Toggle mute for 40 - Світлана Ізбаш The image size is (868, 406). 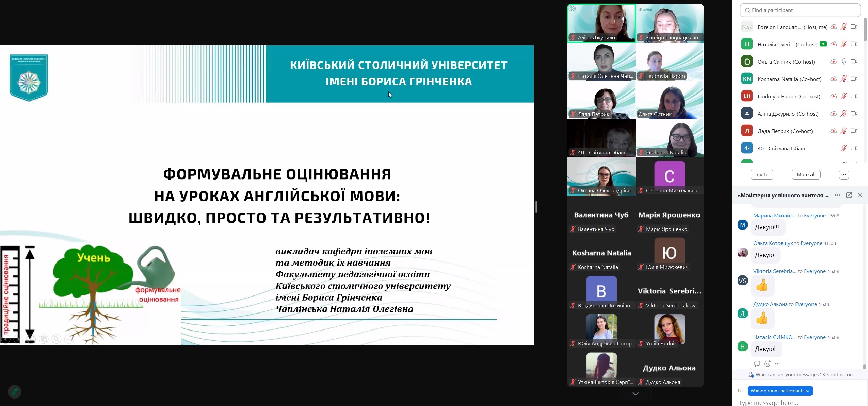(x=843, y=148)
